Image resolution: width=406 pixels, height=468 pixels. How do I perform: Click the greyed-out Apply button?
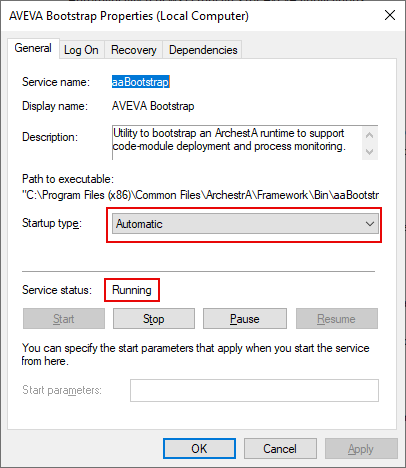[x=361, y=449]
